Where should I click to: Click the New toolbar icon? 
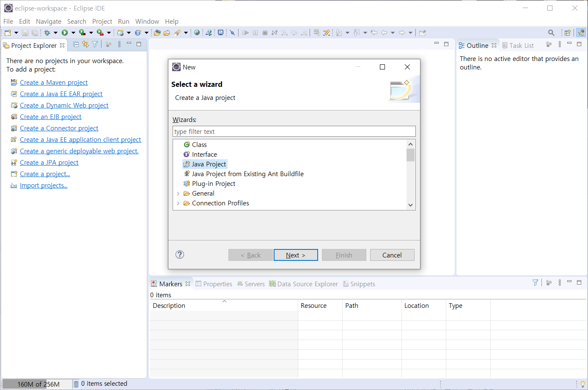(8, 33)
